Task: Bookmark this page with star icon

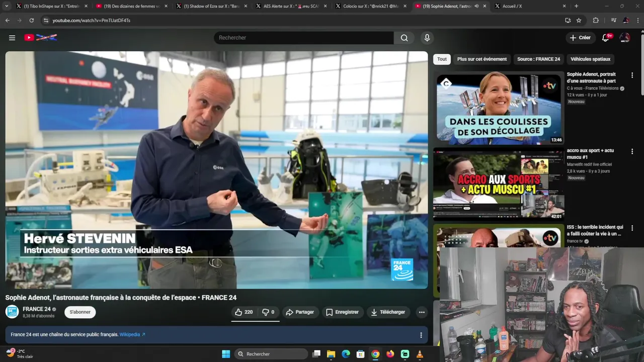Action: click(x=579, y=20)
